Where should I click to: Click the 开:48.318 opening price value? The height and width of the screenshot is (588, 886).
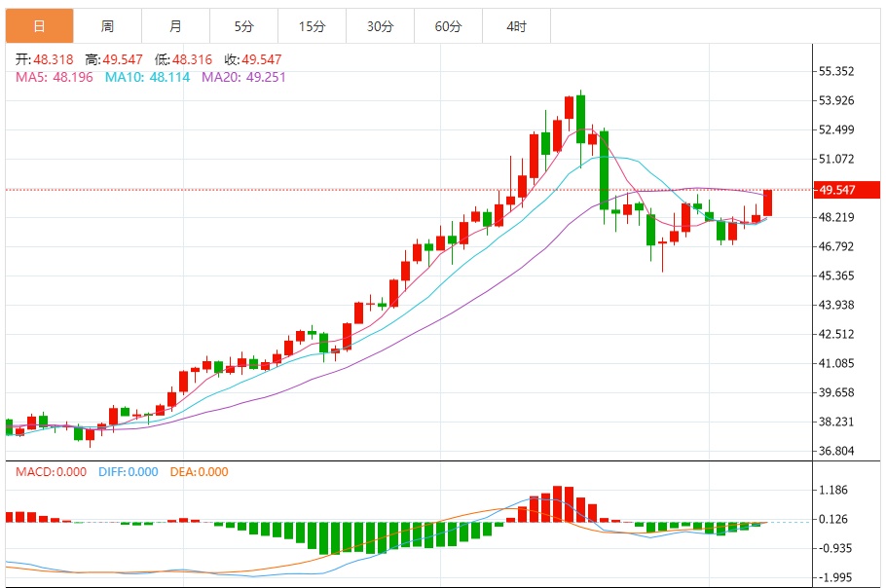pos(44,59)
